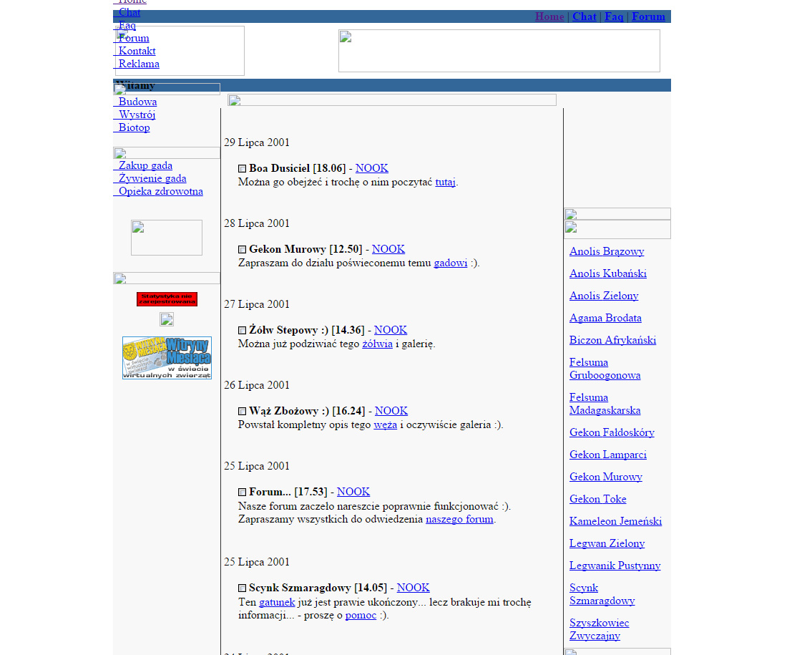Follow the 'naszego forum' link
This screenshot has width=812, height=655.
click(x=459, y=519)
